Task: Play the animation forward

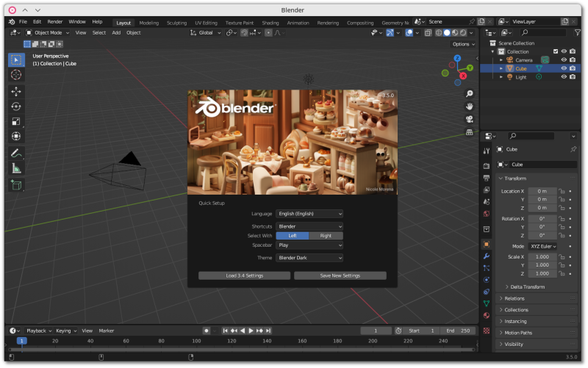Action: pos(251,331)
